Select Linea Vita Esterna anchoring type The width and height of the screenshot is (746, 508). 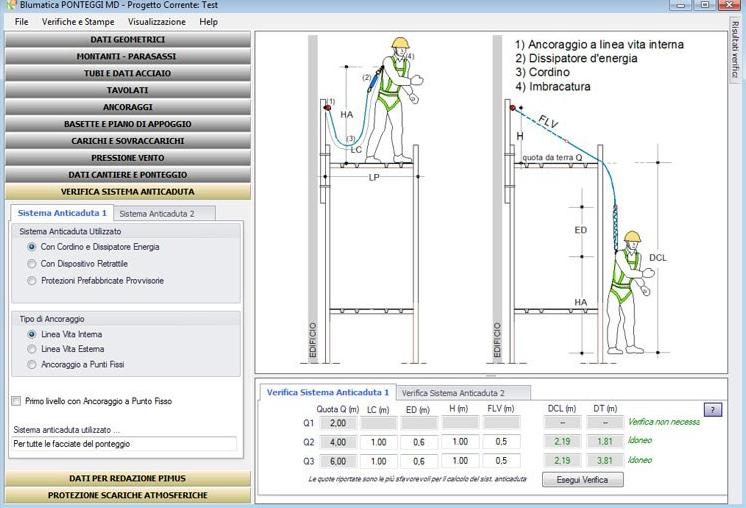32,349
